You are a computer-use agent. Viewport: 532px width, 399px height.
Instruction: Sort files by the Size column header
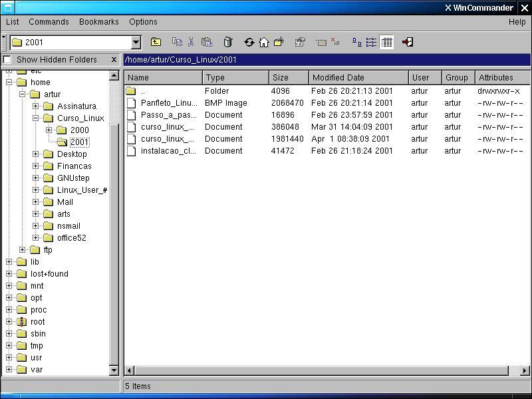tap(289, 78)
